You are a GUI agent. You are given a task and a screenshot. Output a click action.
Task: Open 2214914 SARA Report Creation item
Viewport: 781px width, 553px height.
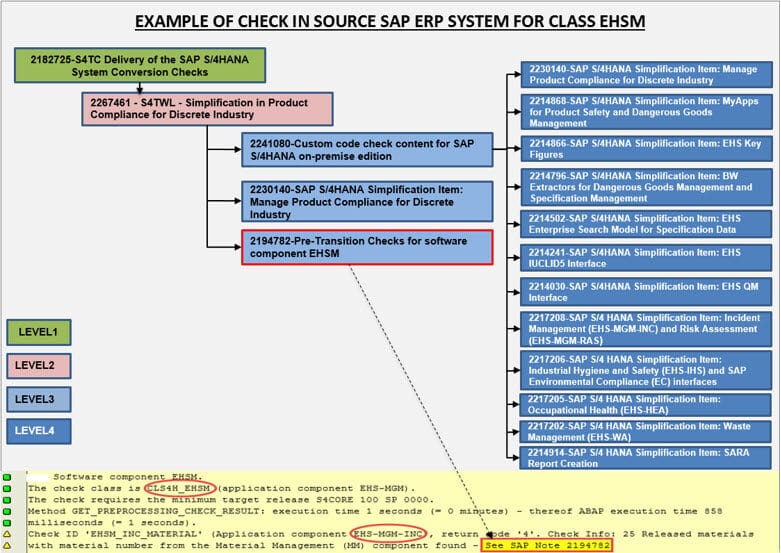(x=645, y=457)
